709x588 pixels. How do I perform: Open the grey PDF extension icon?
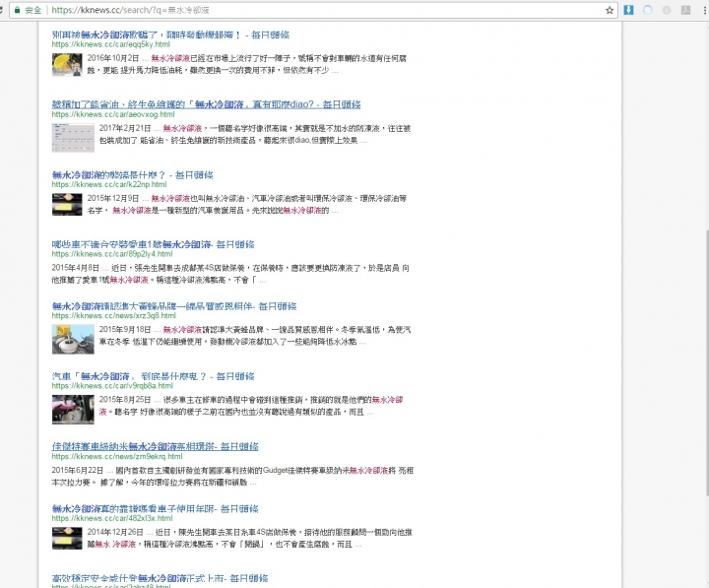click(x=685, y=10)
